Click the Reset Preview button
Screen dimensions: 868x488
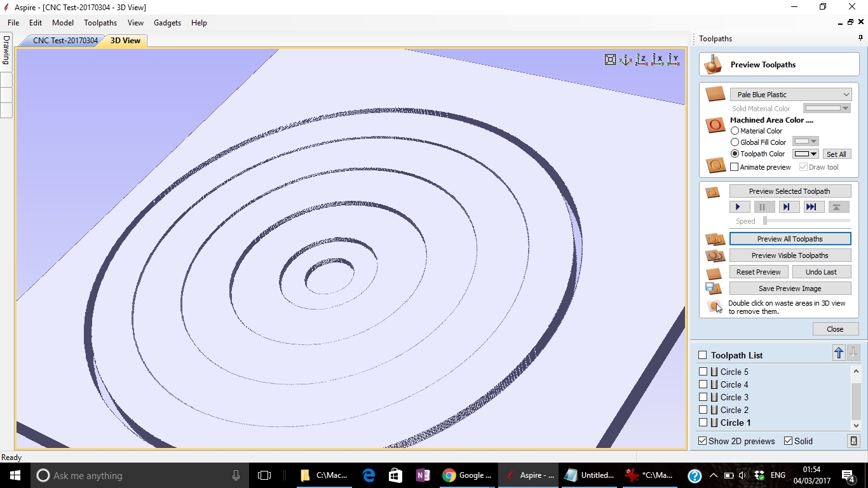[x=758, y=272]
